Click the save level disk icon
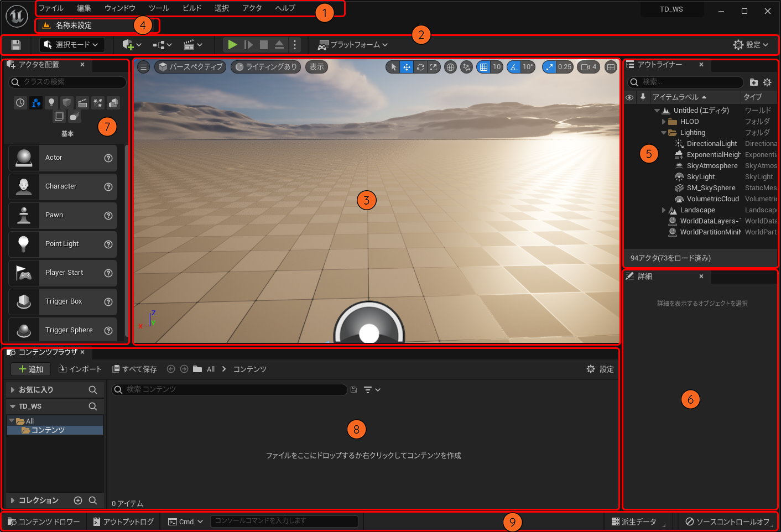Image resolution: width=781 pixels, height=532 pixels. 16,45
